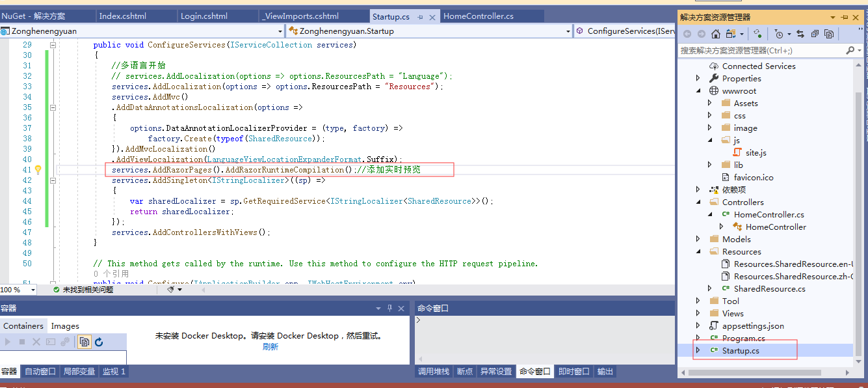Click the 刷新 link to retry Docker
Image resolution: width=868 pixels, height=388 pixels.
click(271, 346)
